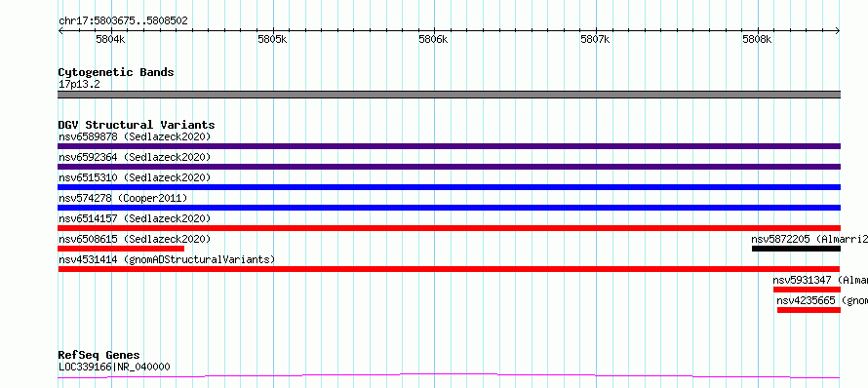Screen dimensions: 868x388
Task: Click the nsv6514157 (Sedlazeck2020) label
Action: coord(135,218)
